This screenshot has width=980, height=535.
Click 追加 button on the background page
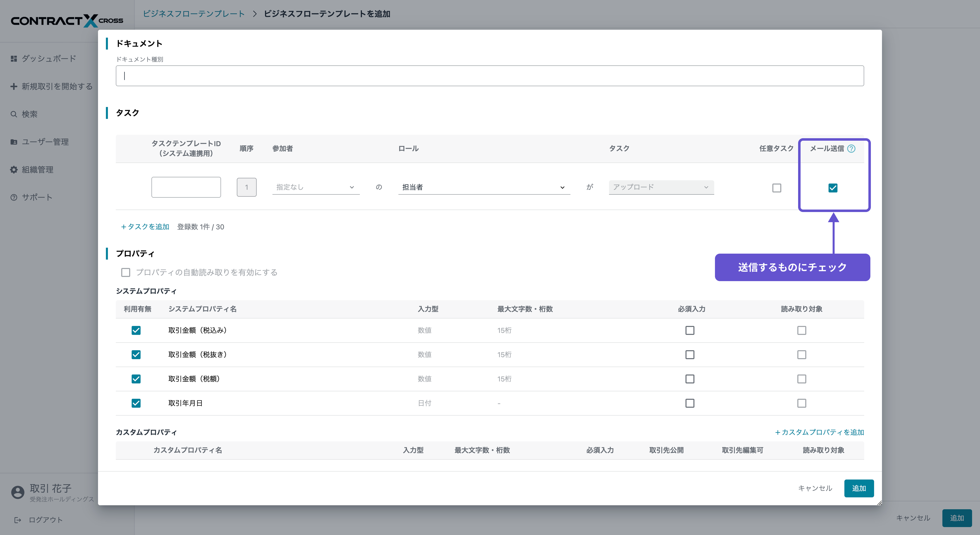(957, 518)
